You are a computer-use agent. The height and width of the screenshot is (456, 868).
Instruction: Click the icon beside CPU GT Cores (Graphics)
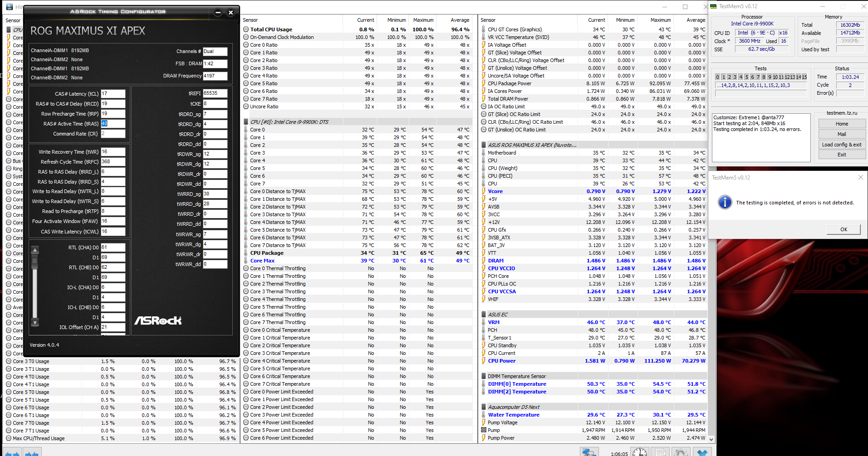pyautogui.click(x=484, y=29)
